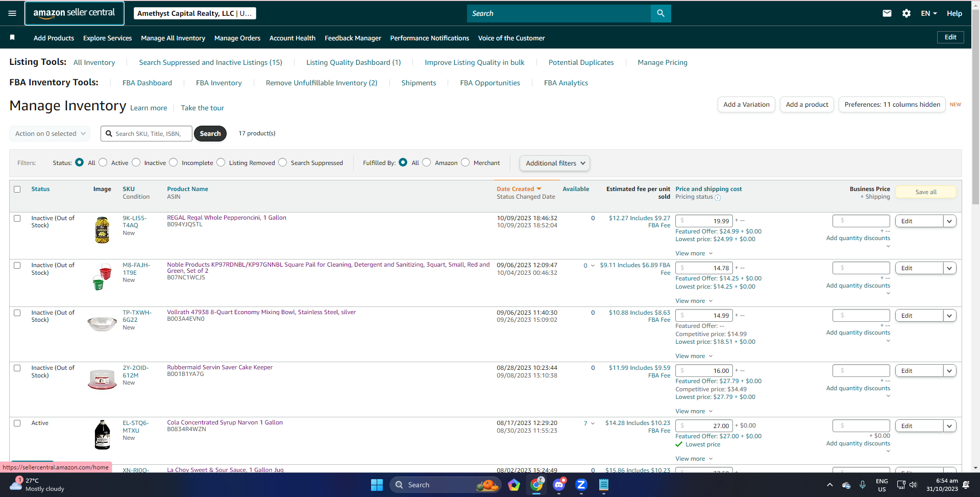Image resolution: width=980 pixels, height=497 pixels.
Task: Open the hamburger navigation menu
Action: tap(12, 13)
